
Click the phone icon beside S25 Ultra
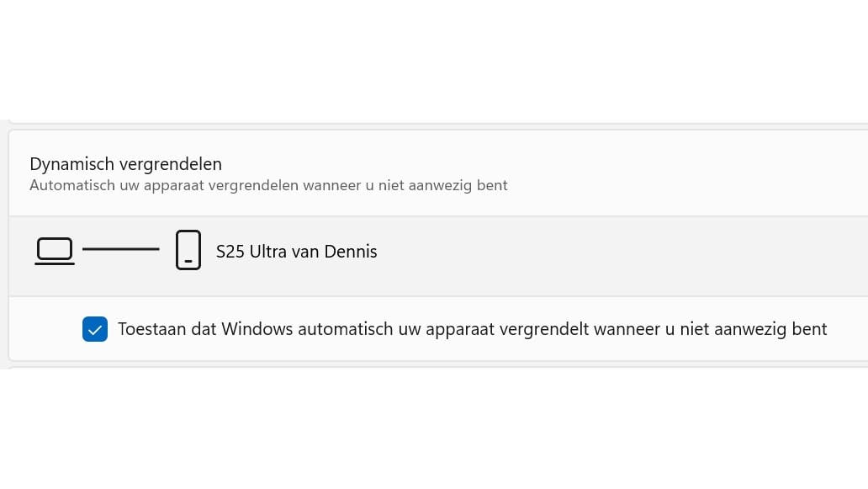tap(188, 250)
